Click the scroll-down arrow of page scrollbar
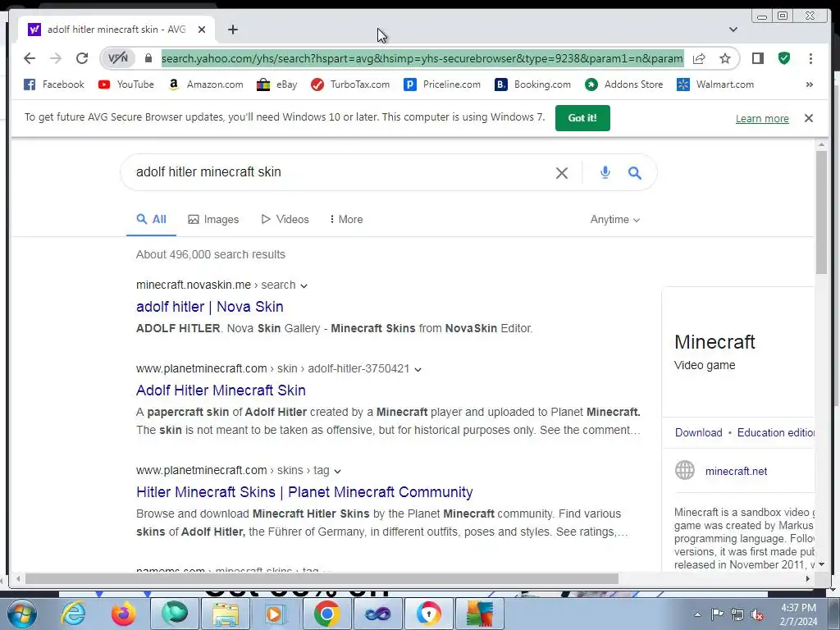The image size is (840, 630). pos(821,564)
